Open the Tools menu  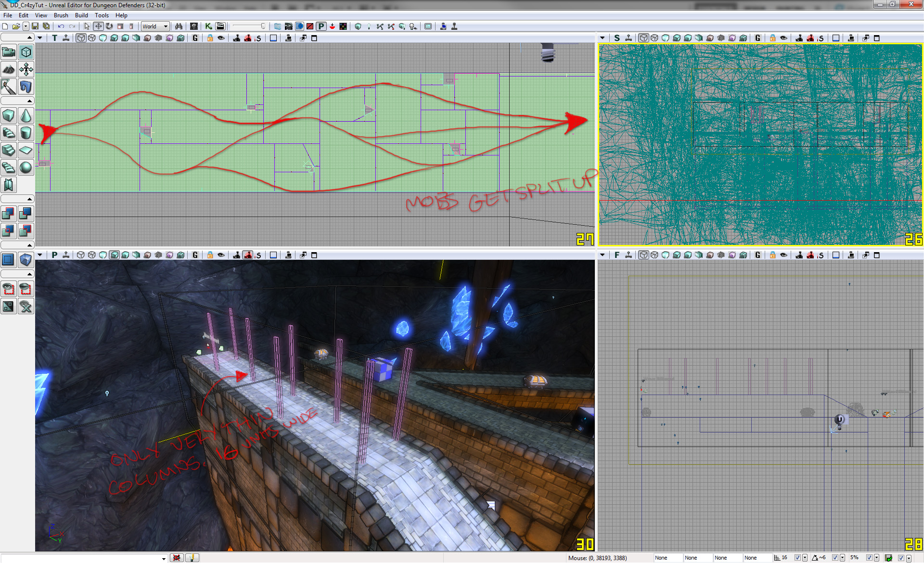[102, 15]
